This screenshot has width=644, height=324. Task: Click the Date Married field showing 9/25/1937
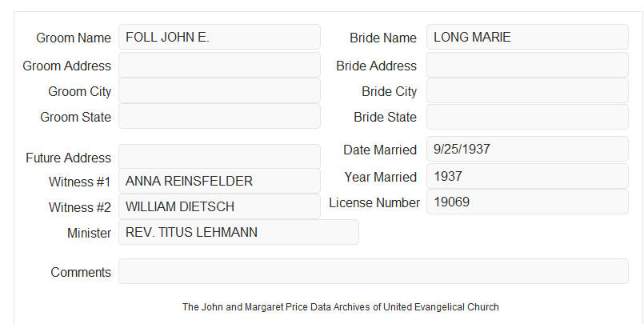[x=527, y=149]
